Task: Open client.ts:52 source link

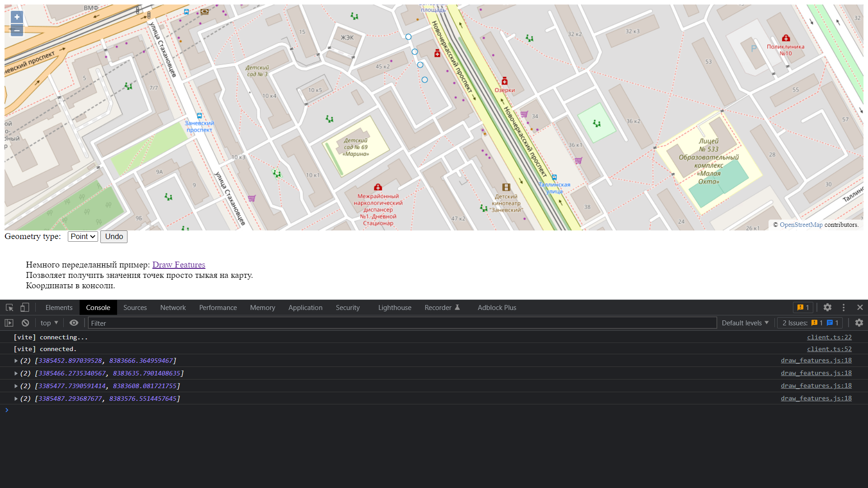Action: coord(829,349)
